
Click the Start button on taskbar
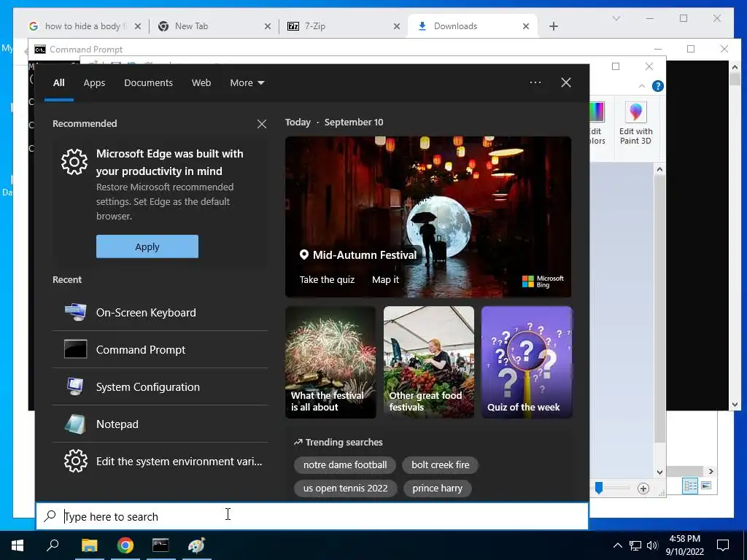(18, 545)
